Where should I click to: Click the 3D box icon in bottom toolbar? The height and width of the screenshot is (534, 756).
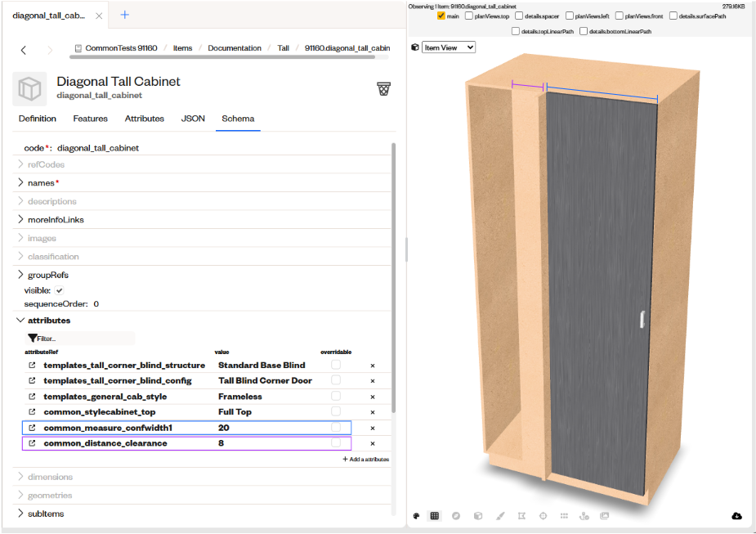[x=478, y=516]
